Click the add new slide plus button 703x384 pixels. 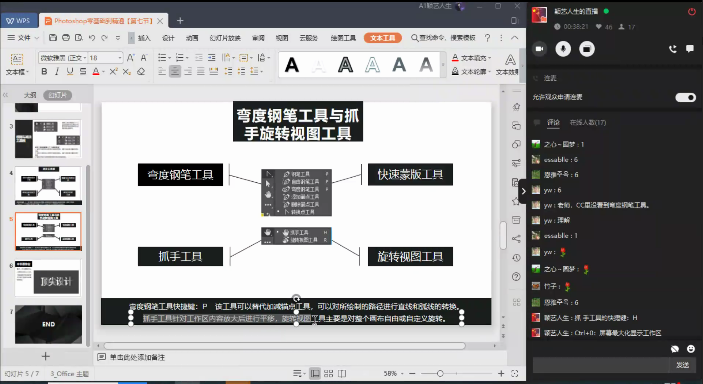(45, 356)
